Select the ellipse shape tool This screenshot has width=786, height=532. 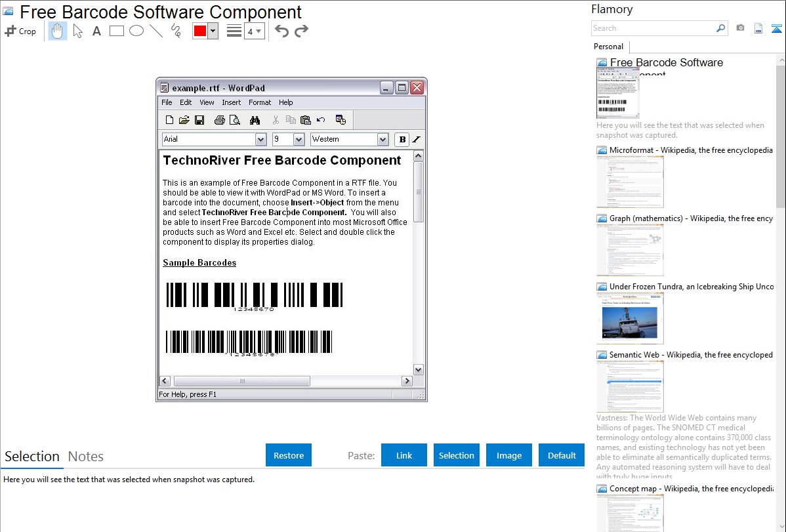[x=136, y=31]
